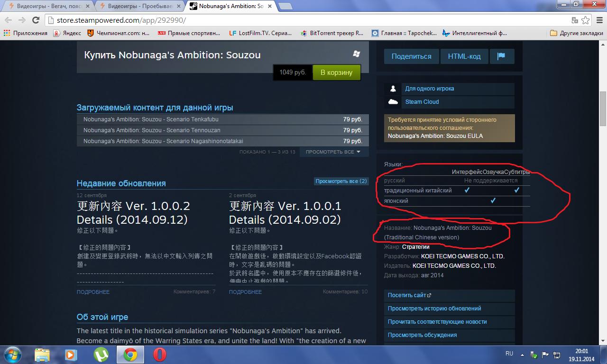
Task: Expand the Другие закладки bookmarks folder
Action: (x=577, y=33)
